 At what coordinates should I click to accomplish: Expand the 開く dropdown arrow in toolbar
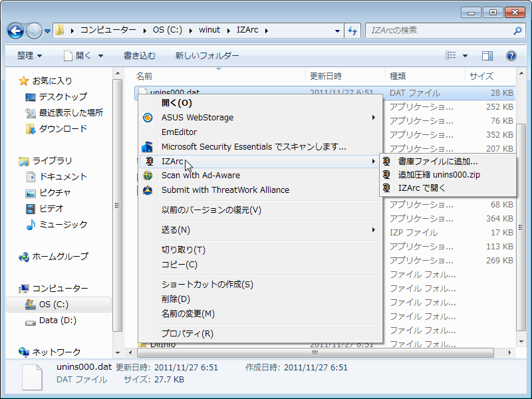point(100,56)
